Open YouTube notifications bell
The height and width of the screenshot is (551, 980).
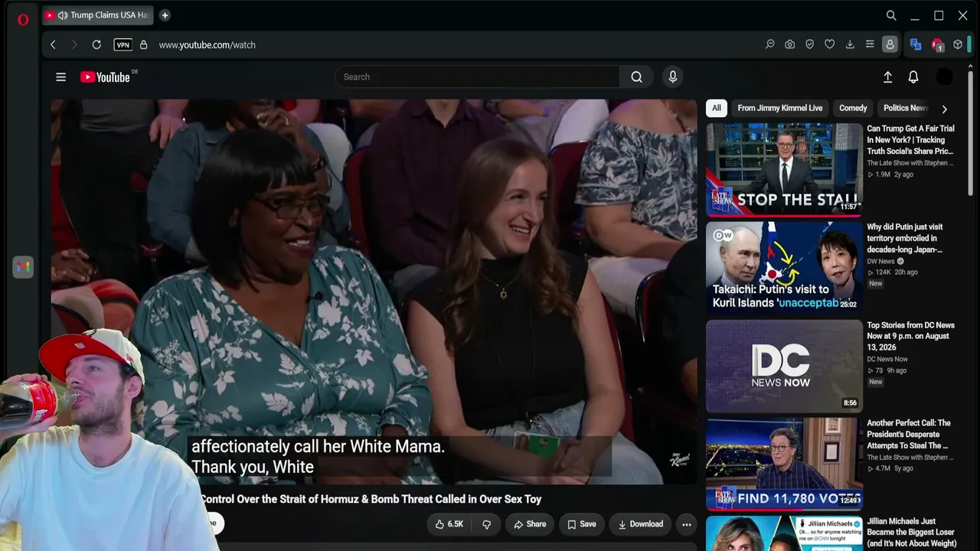coord(913,77)
